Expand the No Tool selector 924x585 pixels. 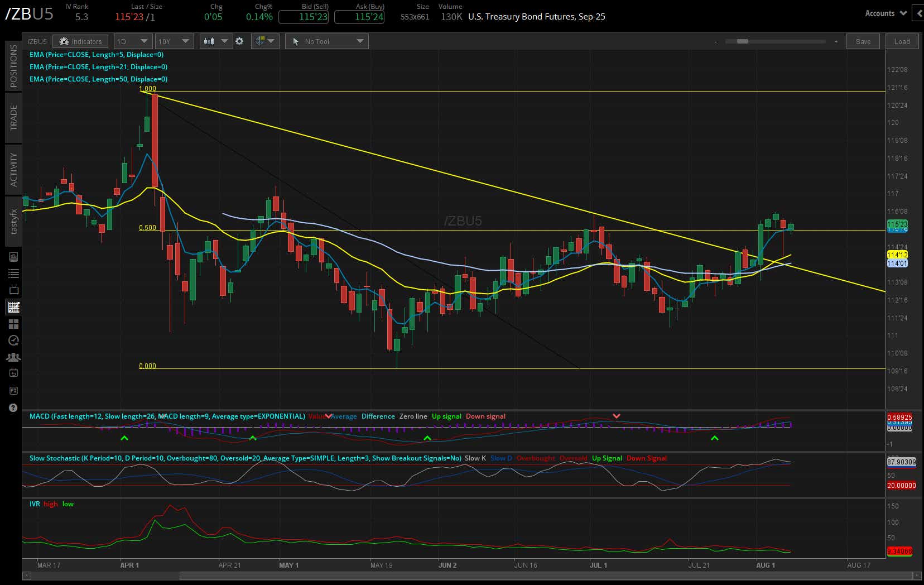pyautogui.click(x=326, y=41)
